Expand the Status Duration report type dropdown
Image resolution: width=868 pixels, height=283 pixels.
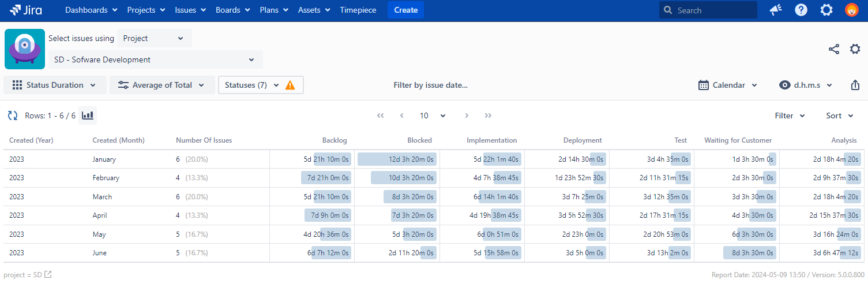tap(55, 85)
